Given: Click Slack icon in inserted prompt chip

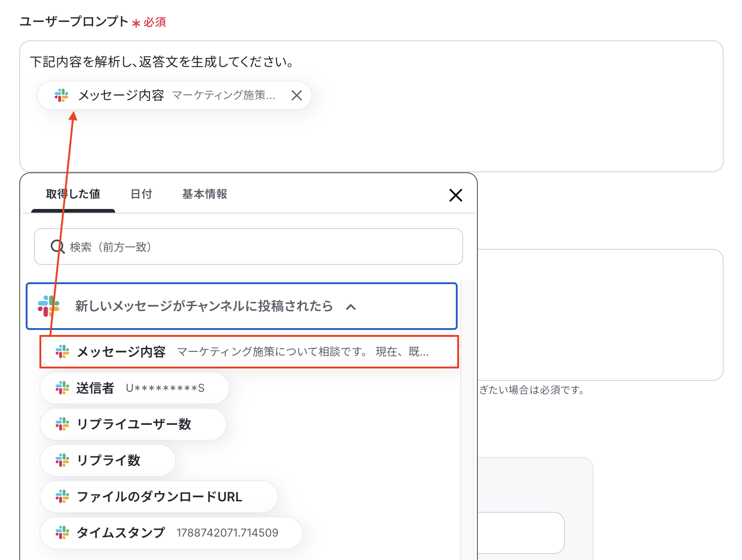Looking at the screenshot, I should click(x=61, y=95).
